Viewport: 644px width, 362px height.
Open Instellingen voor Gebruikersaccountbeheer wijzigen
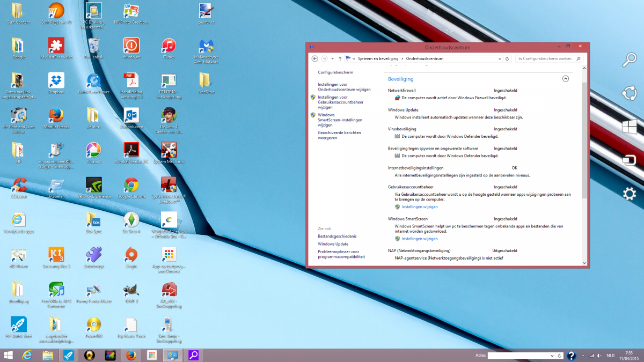click(x=340, y=102)
